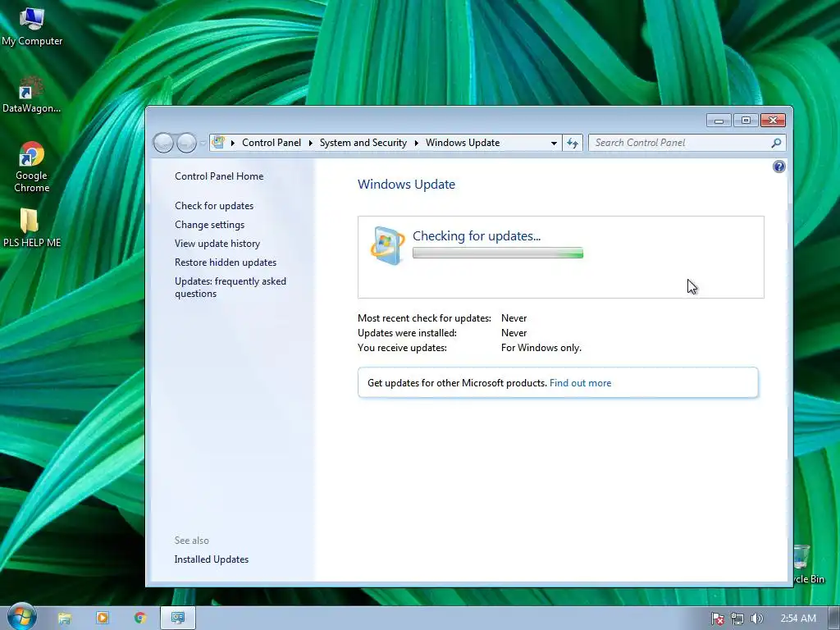Screen dimensions: 840x630
Task: Click the 2:54 AM clock
Action: tap(797, 619)
